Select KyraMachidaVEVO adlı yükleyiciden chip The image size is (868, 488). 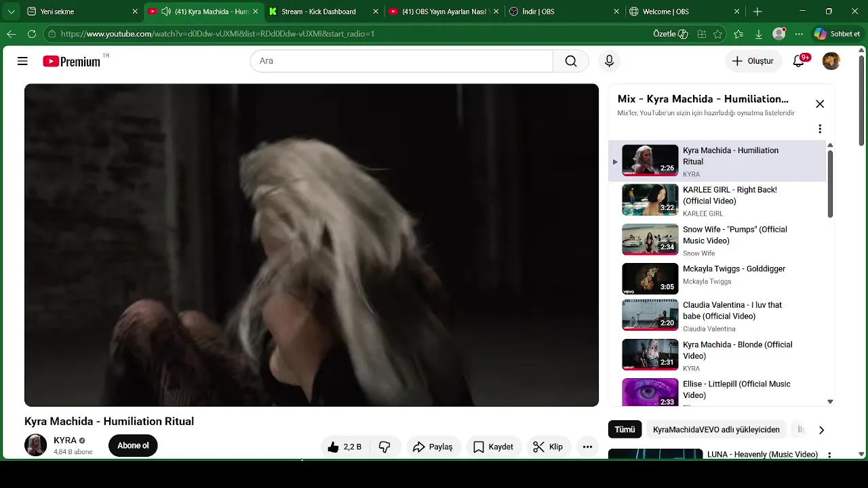tap(716, 430)
